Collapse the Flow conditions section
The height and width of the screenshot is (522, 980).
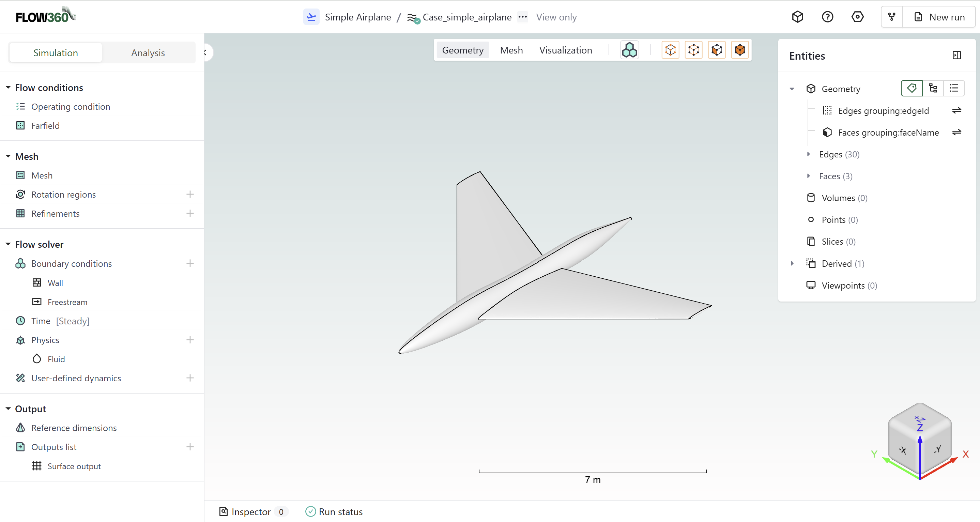[8, 87]
